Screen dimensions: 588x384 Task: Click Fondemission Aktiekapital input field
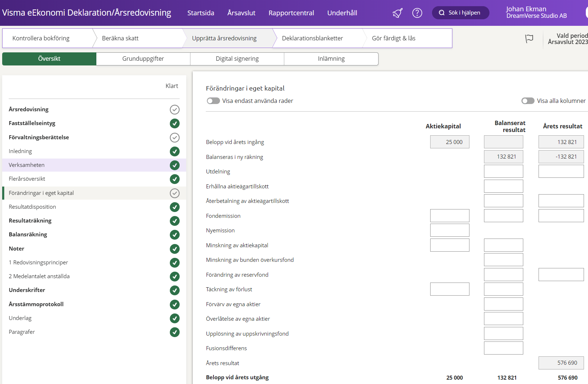[x=450, y=216]
